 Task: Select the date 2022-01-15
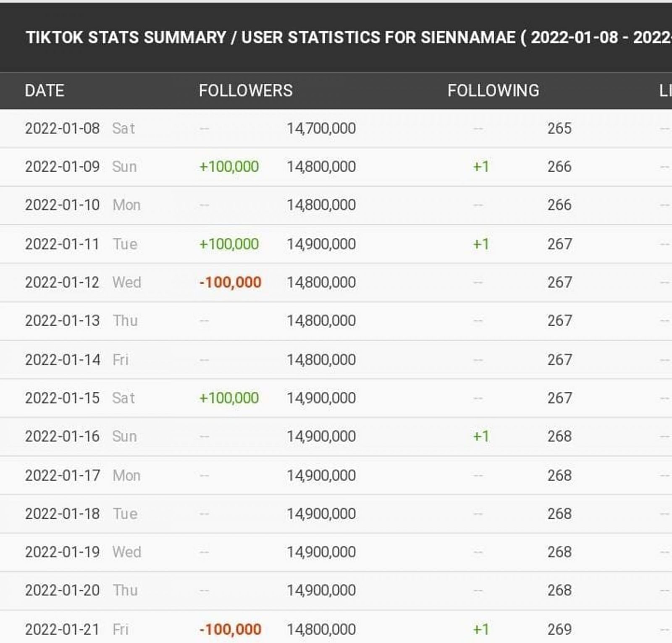tap(63, 398)
